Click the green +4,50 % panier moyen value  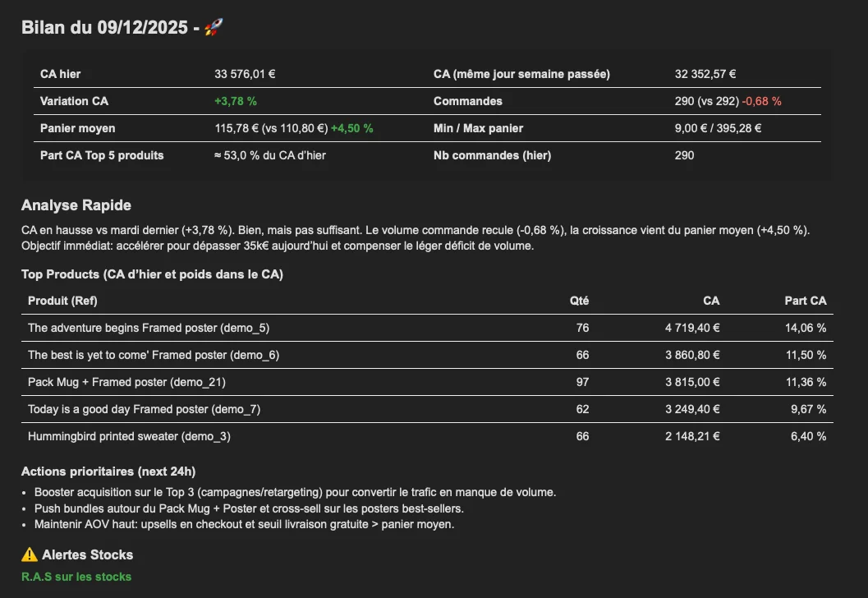[x=352, y=128]
